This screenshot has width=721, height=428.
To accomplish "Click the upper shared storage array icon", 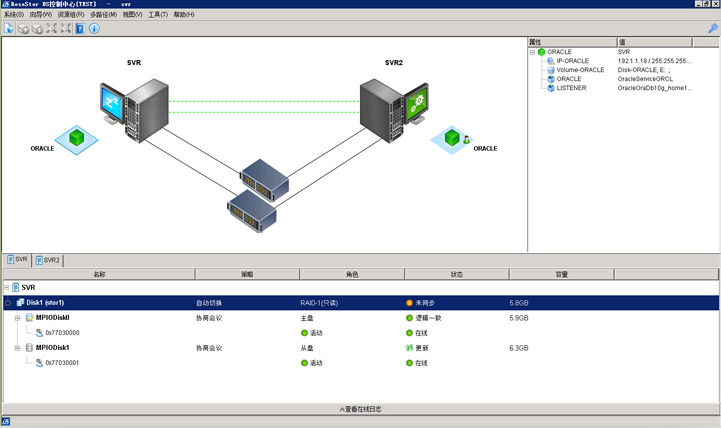I will (x=265, y=181).
